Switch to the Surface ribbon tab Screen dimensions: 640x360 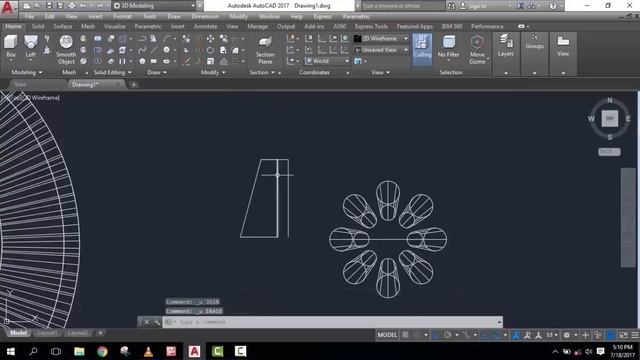62,27
